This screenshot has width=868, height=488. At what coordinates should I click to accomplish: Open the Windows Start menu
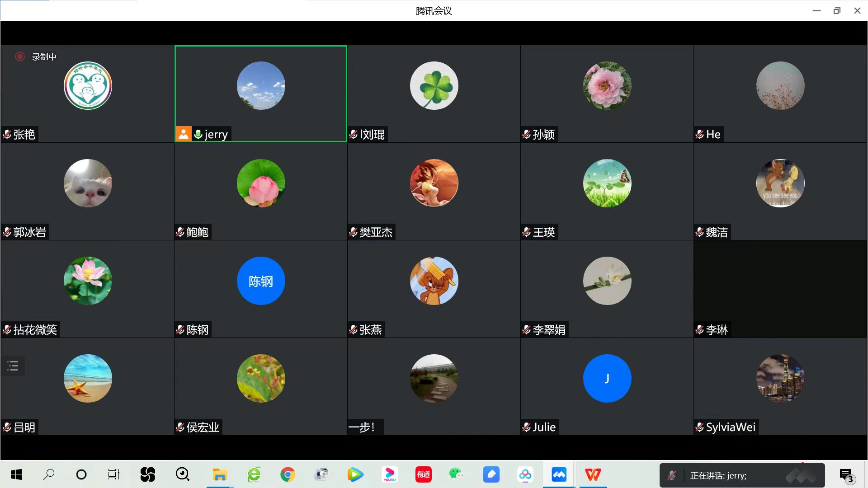point(16,474)
